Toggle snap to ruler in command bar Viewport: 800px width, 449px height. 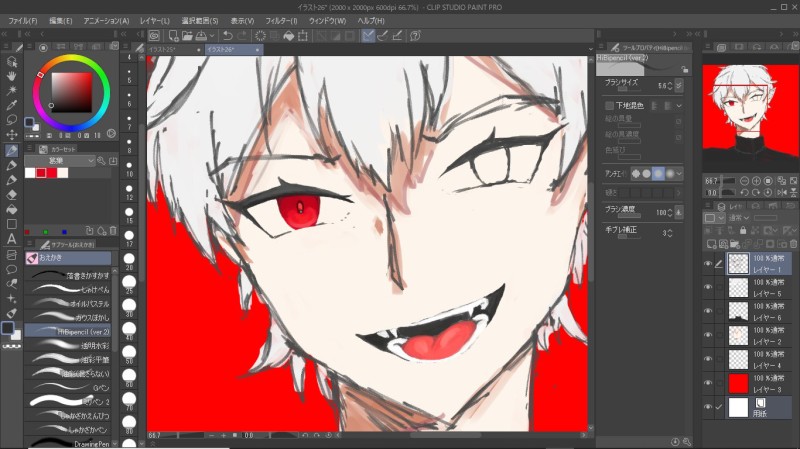point(368,36)
